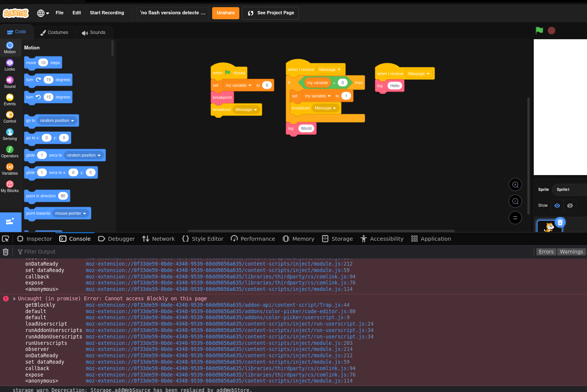
Task: Click the project title input field
Action: click(x=172, y=13)
